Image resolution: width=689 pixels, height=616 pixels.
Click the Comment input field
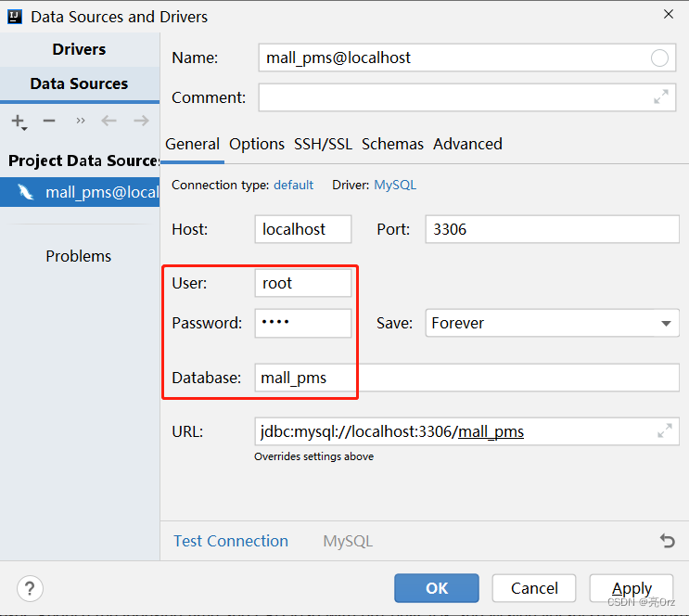pyautogui.click(x=466, y=97)
